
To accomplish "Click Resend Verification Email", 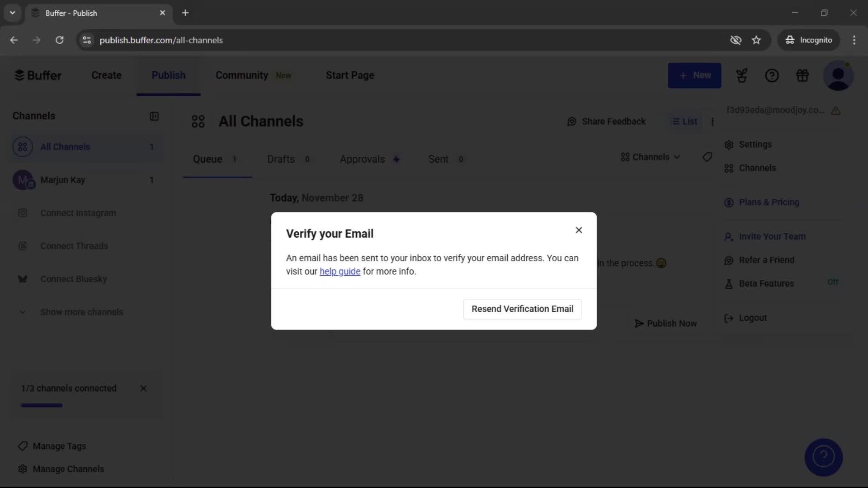I will tap(522, 309).
